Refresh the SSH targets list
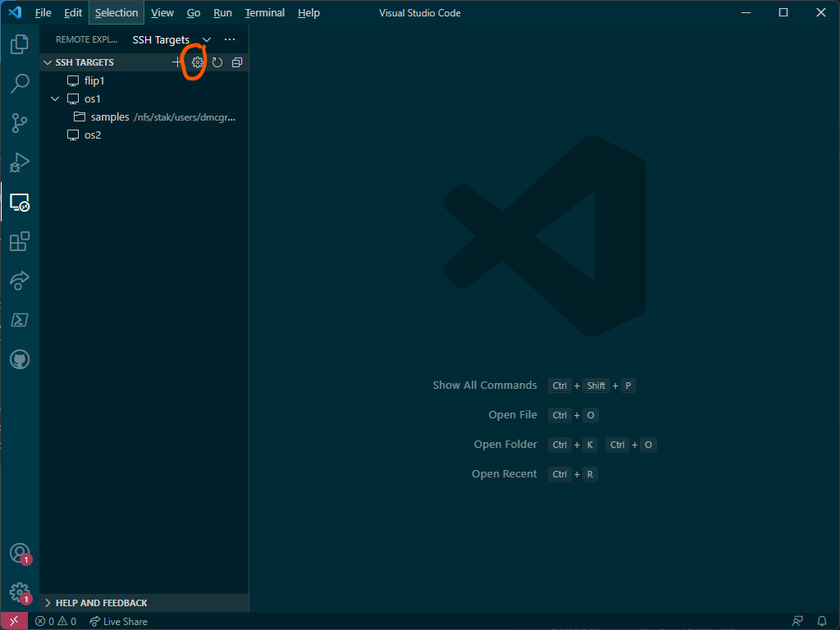Image resolution: width=840 pixels, height=630 pixels. (217, 62)
